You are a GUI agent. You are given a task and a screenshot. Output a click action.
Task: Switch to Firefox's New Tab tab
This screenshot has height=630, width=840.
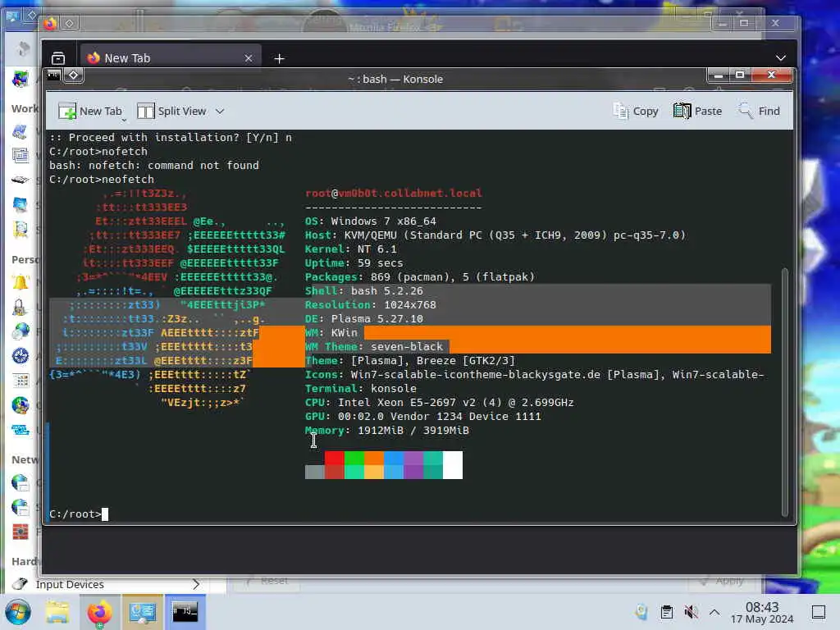coord(171,58)
